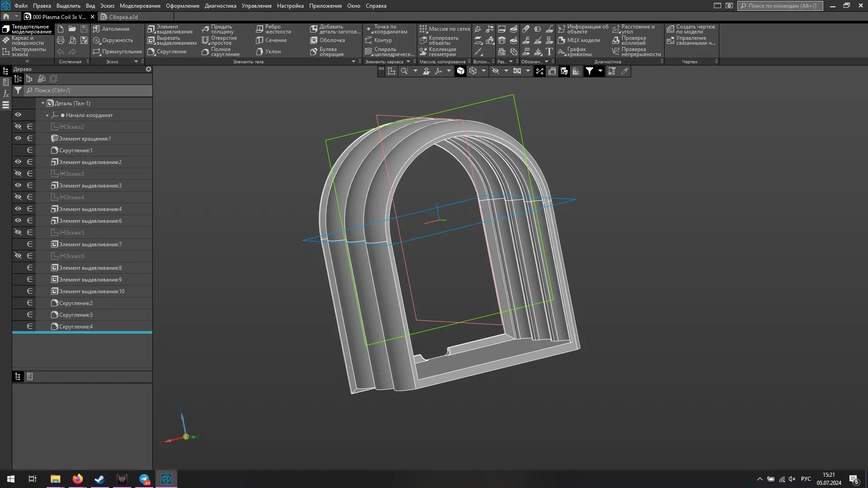
Task: Click Копировать объекты tool
Action: coord(439,40)
